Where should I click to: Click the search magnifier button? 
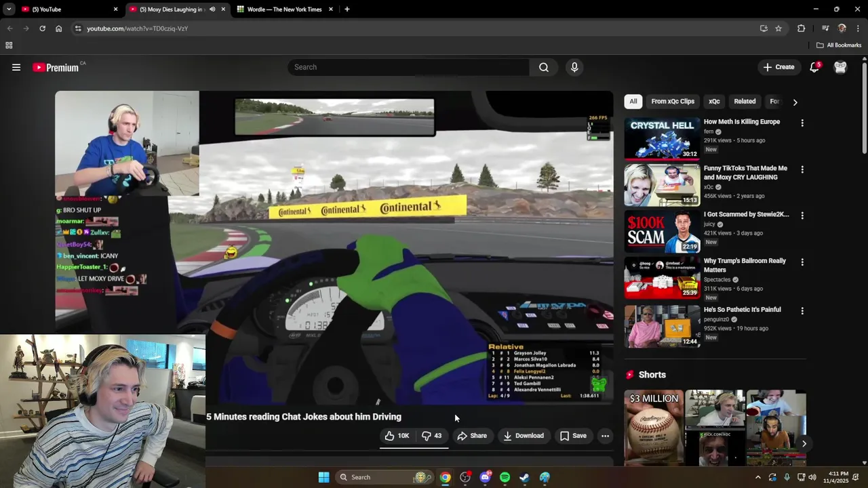[543, 67]
